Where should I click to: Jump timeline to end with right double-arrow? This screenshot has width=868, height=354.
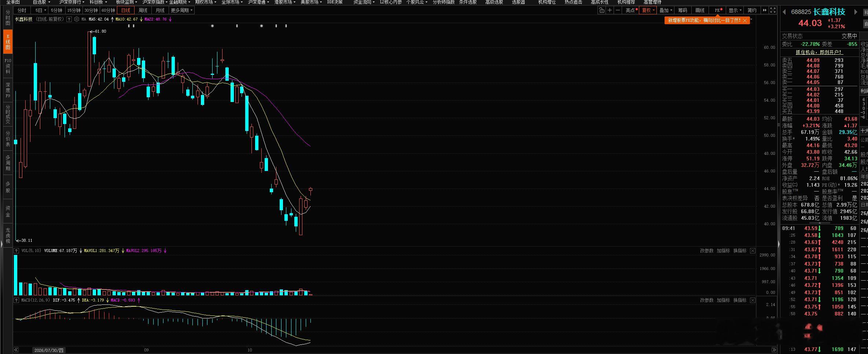[x=774, y=350]
